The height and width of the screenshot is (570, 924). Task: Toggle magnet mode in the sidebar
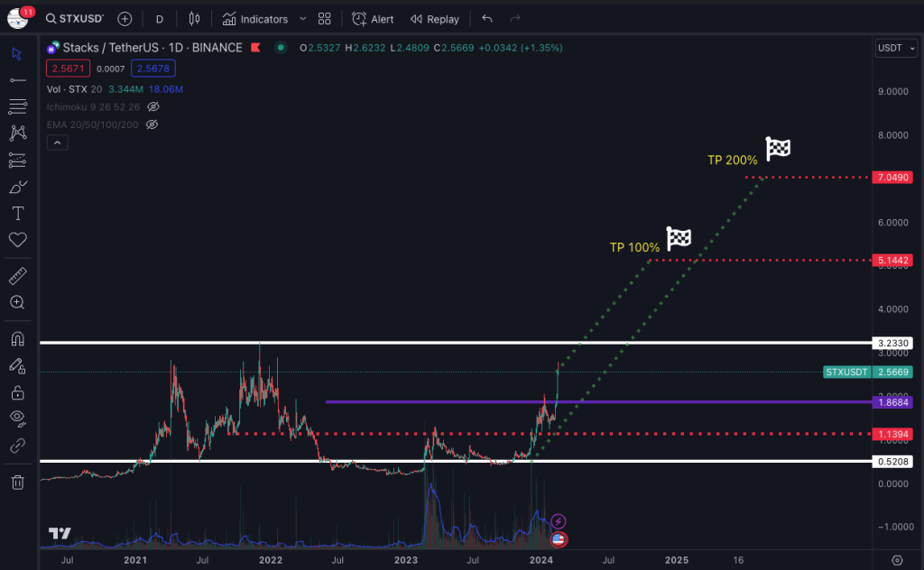[x=17, y=339]
